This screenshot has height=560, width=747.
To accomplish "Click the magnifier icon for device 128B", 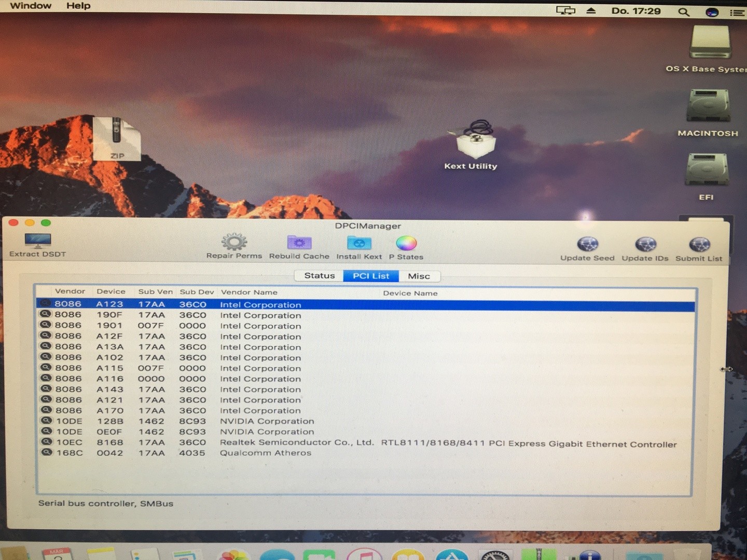I will click(47, 420).
